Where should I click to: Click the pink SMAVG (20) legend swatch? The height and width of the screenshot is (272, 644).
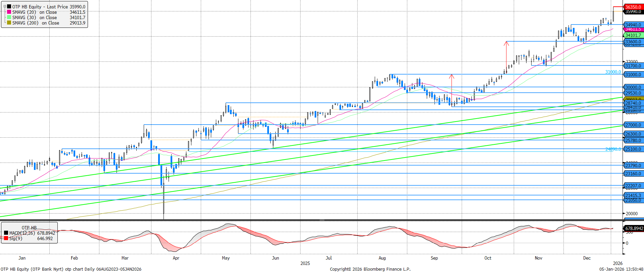(x=9, y=12)
